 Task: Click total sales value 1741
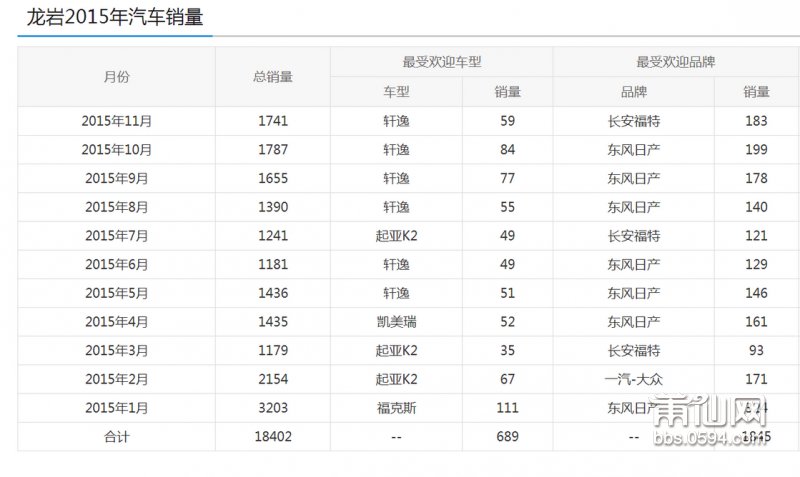273,121
